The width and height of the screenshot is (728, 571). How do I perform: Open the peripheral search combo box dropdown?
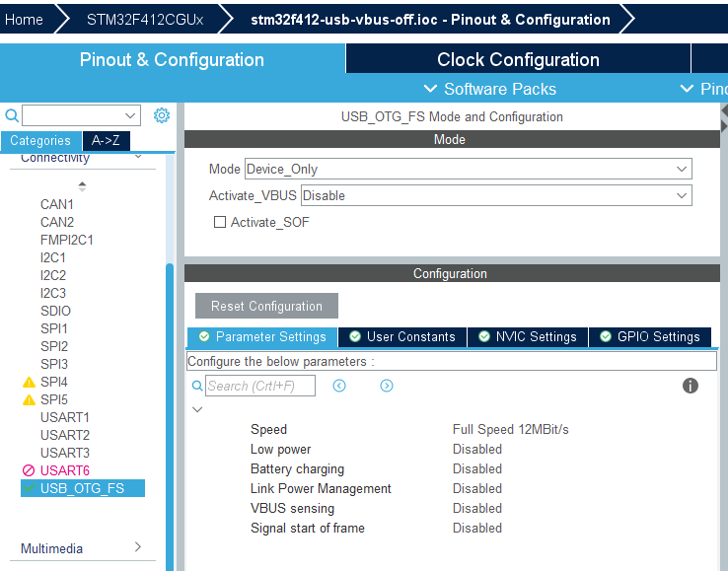(130, 115)
